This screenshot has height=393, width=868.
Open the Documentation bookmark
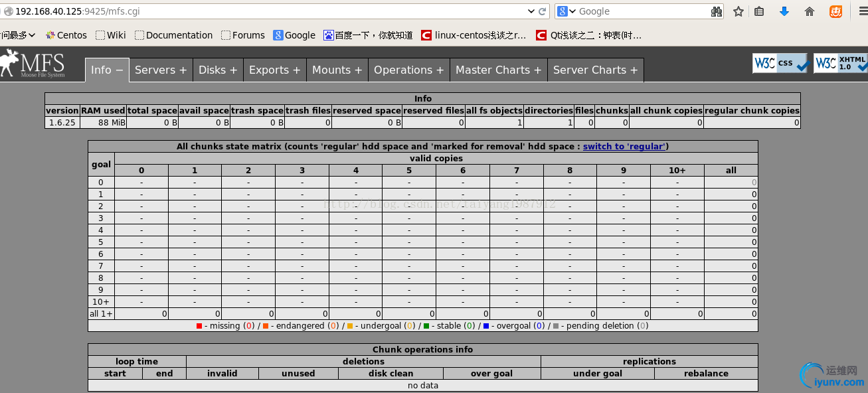point(173,35)
